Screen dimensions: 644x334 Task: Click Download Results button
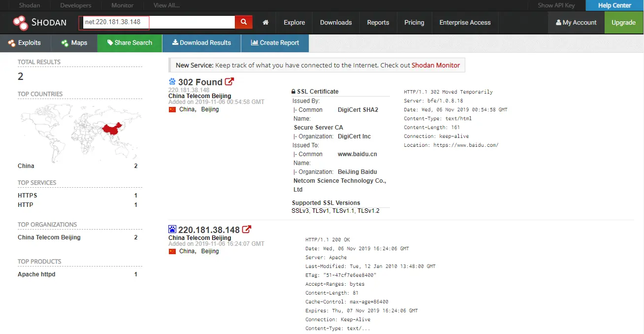pyautogui.click(x=201, y=43)
